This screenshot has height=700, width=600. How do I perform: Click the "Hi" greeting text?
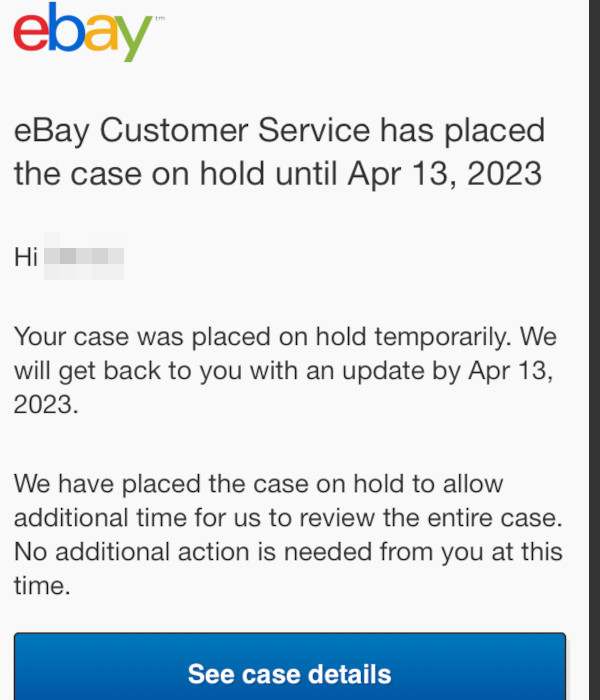pyautogui.click(x=25, y=257)
